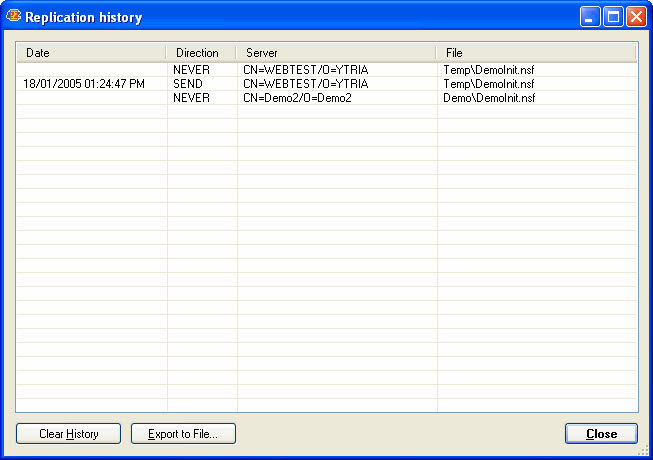This screenshot has width=653, height=460.
Task: Select the SEND direction cell
Action: coord(187,84)
